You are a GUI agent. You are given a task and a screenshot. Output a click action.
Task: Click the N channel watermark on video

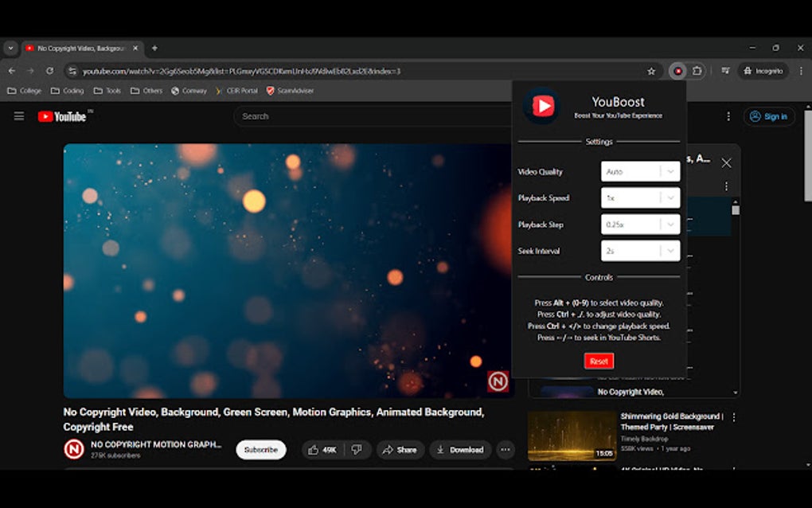[x=498, y=381]
